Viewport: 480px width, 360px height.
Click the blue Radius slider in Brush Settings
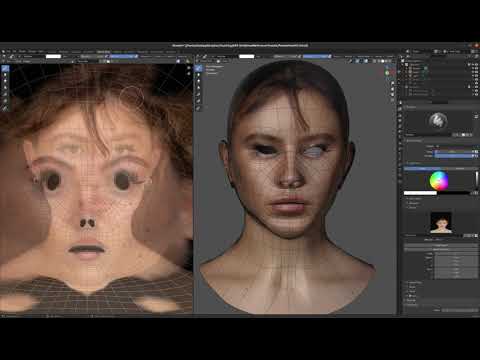[x=452, y=152]
